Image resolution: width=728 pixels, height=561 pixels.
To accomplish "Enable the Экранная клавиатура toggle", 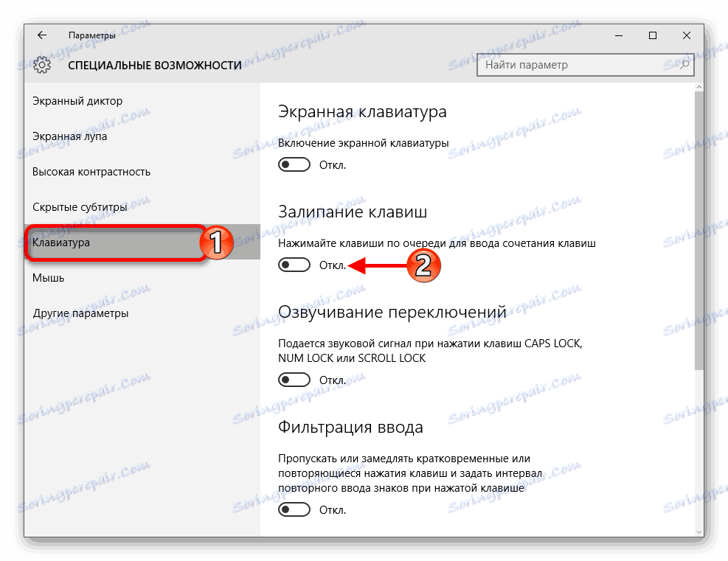I will pos(294,164).
